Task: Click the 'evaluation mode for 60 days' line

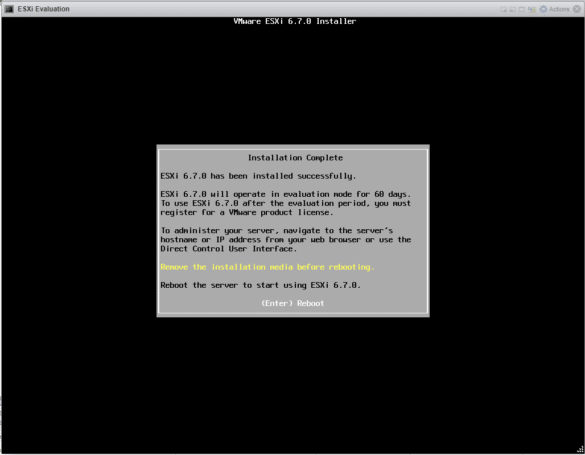Action: click(285, 194)
